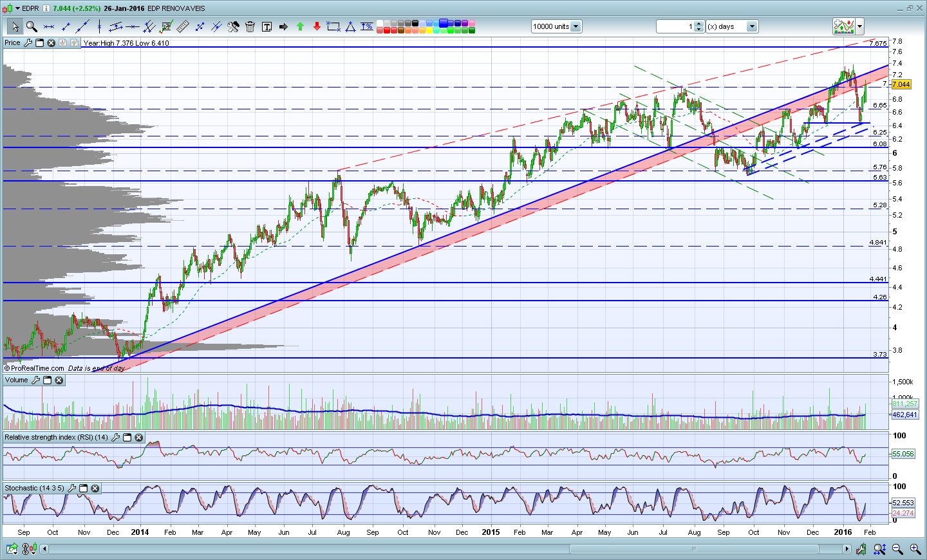Image resolution: width=927 pixels, height=560 pixels.
Task: Click the zoom in magnifier at bottom right
Action: 915,548
